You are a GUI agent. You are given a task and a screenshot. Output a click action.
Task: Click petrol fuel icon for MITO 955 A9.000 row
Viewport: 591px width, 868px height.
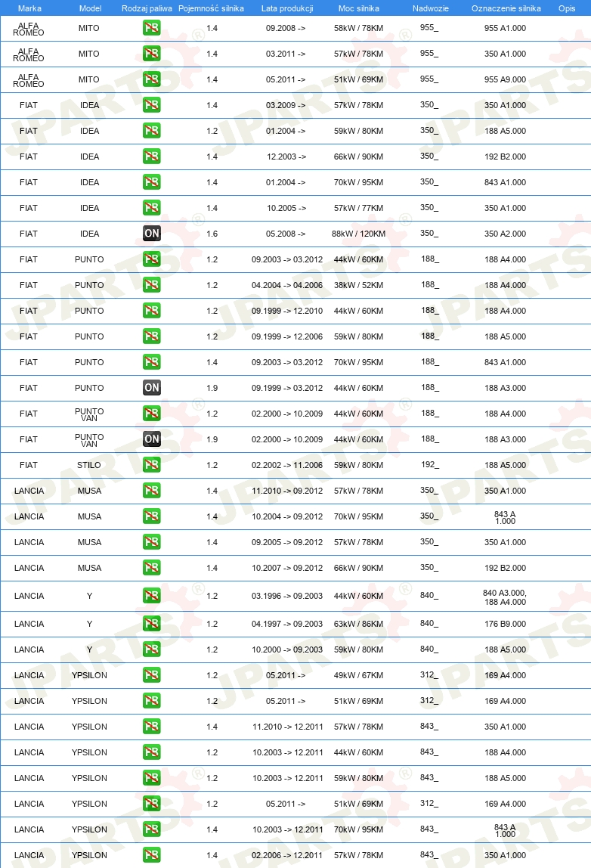[x=152, y=79]
